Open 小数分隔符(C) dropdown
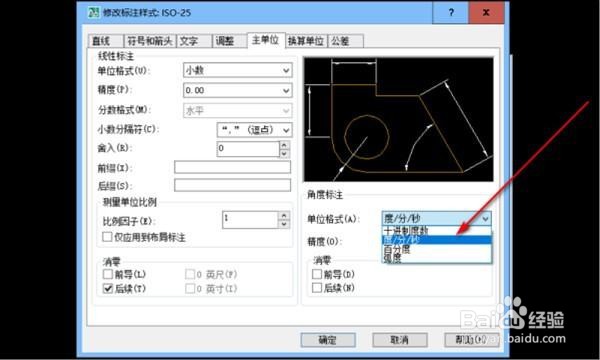This screenshot has height=360, width=600. (x=254, y=130)
